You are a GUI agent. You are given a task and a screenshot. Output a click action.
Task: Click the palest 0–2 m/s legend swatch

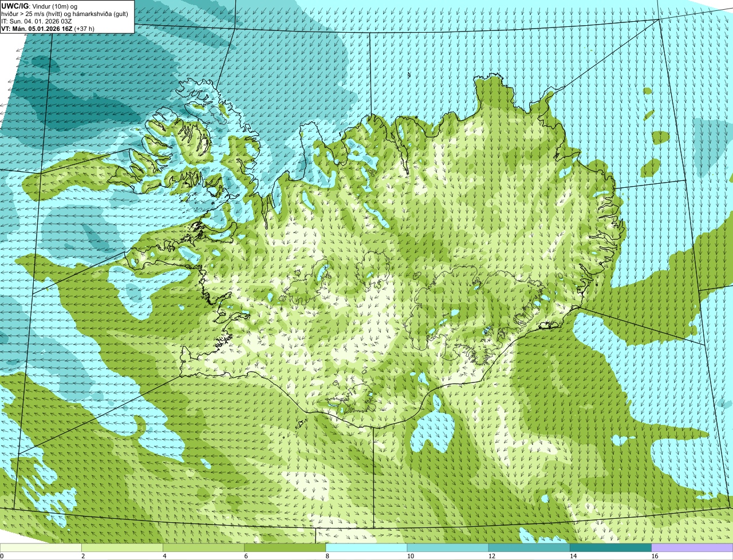pyautogui.click(x=41, y=548)
